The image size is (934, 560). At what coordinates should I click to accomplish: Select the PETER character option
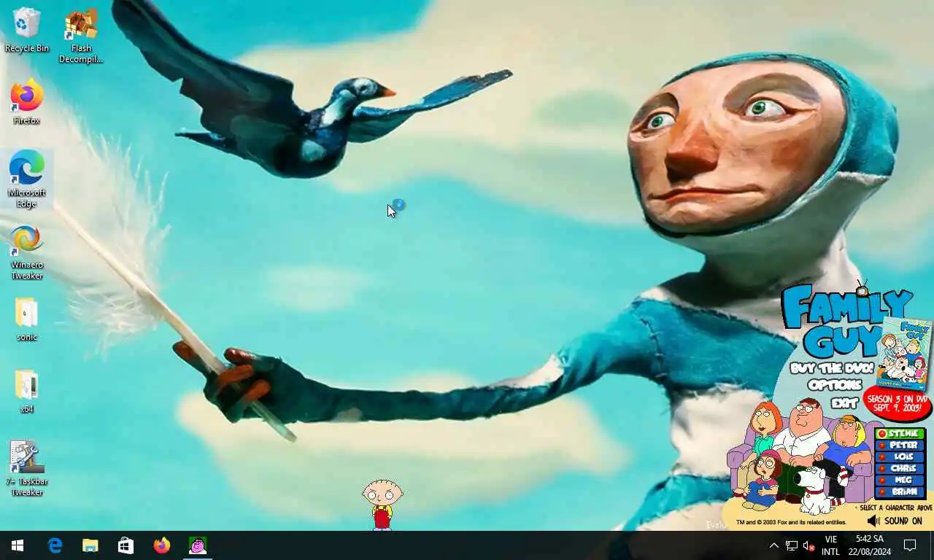pyautogui.click(x=899, y=446)
